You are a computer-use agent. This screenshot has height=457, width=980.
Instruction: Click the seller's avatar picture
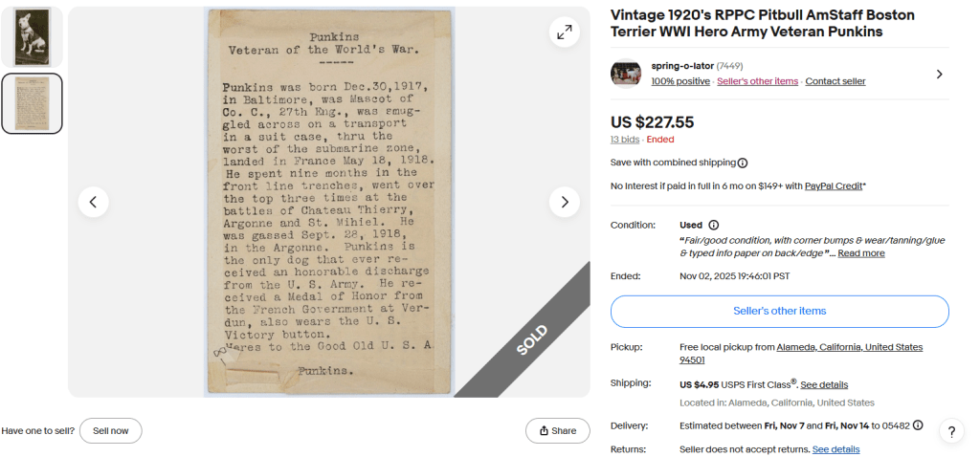tap(626, 74)
